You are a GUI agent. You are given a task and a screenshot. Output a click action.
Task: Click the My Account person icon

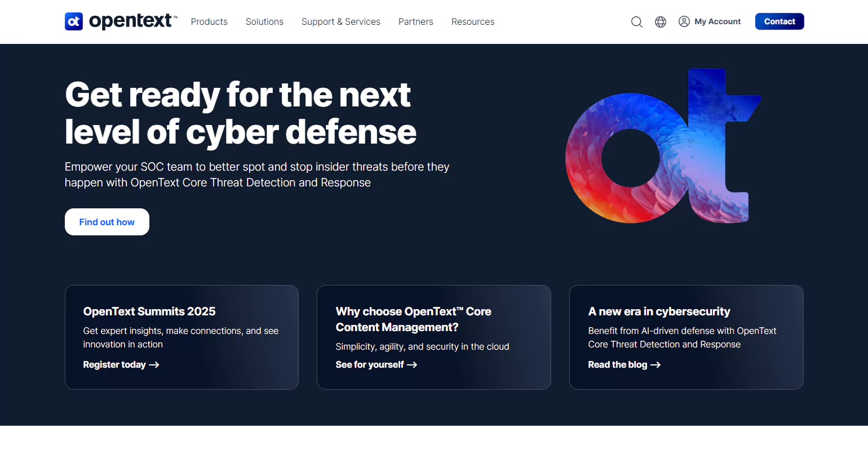coord(684,21)
